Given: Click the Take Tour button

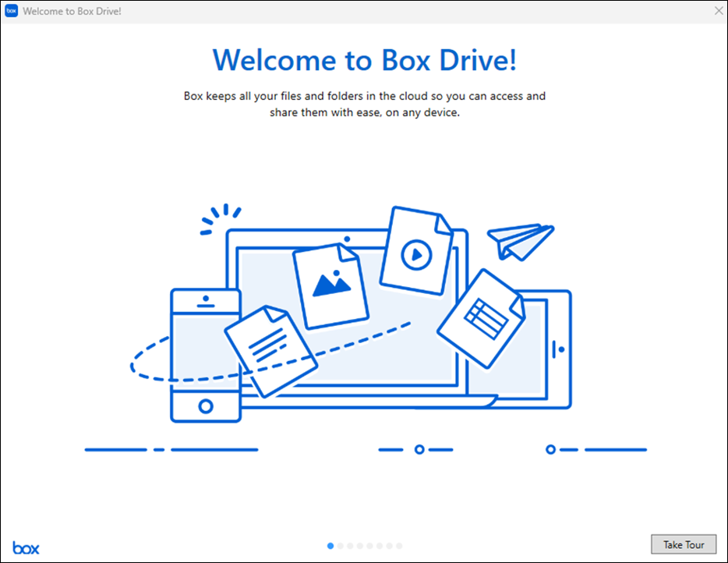Looking at the screenshot, I should [x=684, y=544].
